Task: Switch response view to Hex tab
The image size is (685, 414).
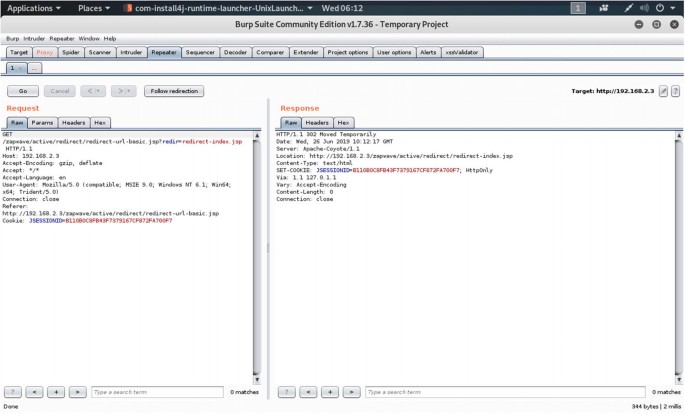Action: 343,122
